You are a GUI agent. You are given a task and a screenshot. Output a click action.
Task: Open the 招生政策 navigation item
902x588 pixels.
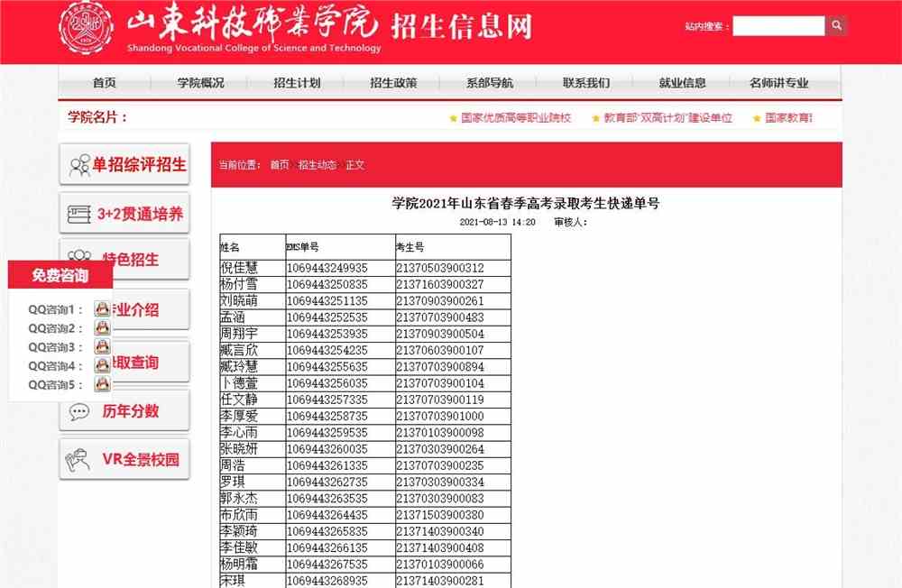pyautogui.click(x=393, y=83)
